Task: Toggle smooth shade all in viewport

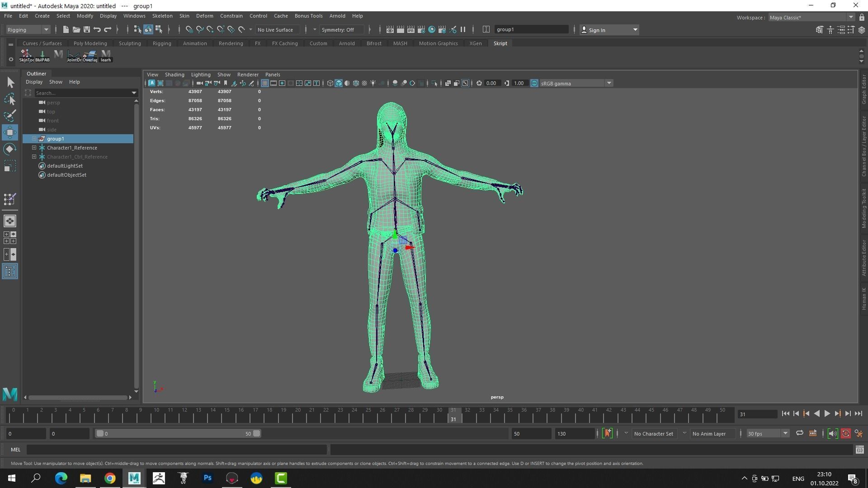Action: coord(339,83)
